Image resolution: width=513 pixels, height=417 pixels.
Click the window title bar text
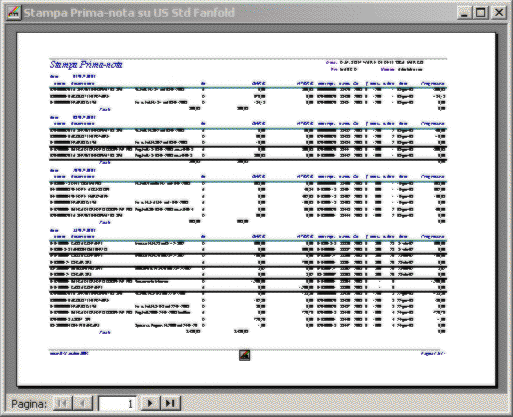click(129, 13)
